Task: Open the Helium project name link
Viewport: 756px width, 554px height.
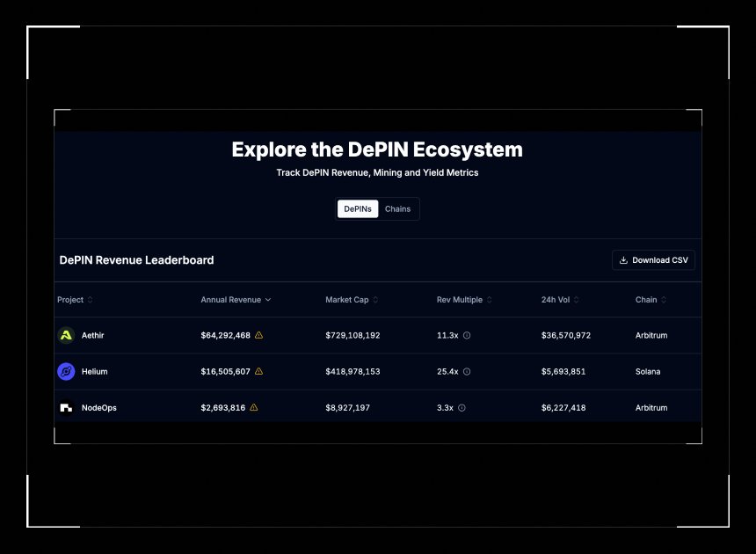Action: 95,371
